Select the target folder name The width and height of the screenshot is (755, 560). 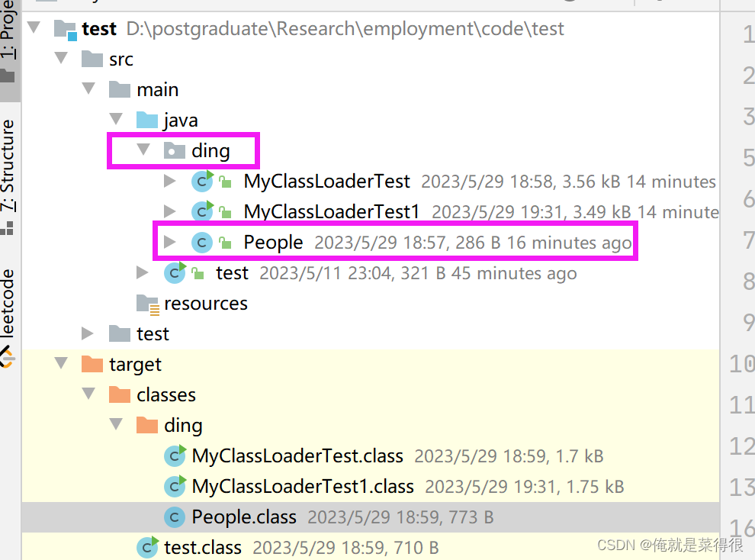pos(135,365)
